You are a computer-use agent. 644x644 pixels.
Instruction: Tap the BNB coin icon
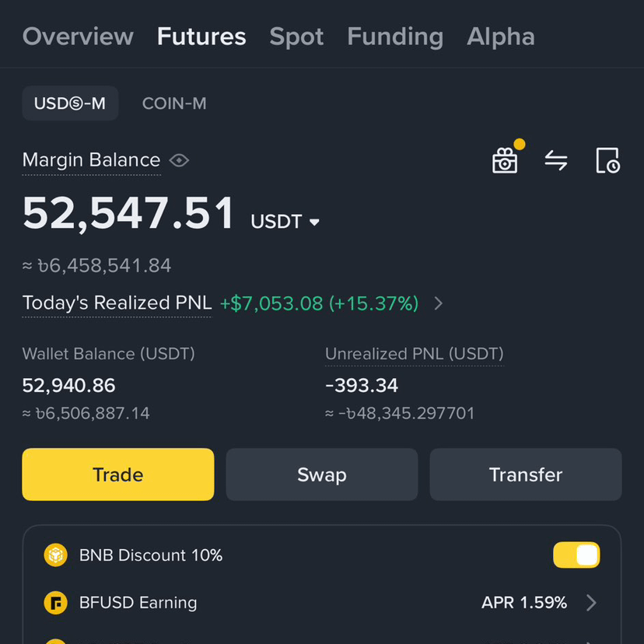coord(55,555)
